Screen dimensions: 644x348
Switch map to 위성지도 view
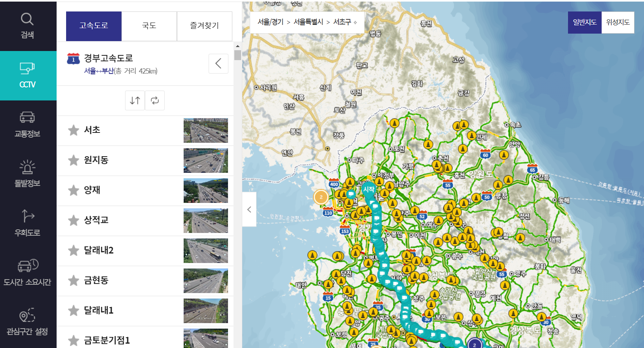pos(618,23)
